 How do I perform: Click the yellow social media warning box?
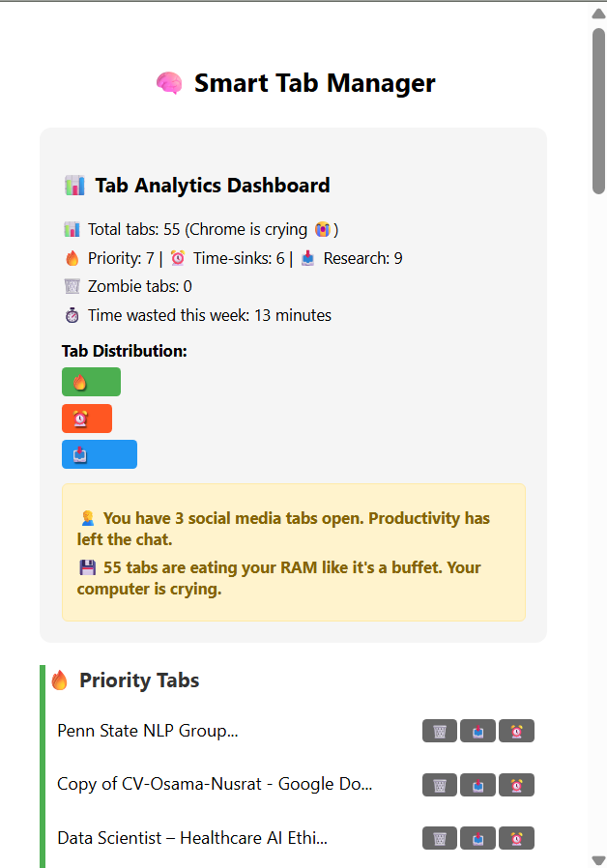click(294, 553)
